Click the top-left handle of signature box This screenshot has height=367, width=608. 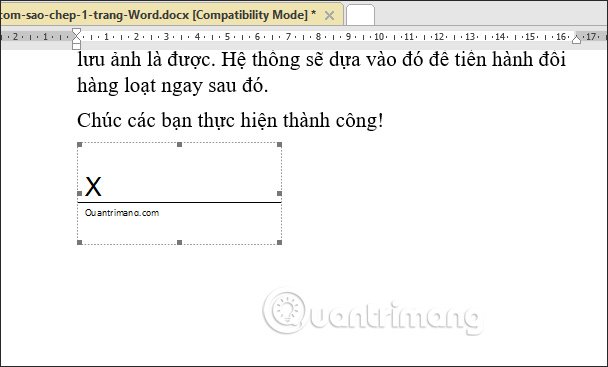[79, 145]
